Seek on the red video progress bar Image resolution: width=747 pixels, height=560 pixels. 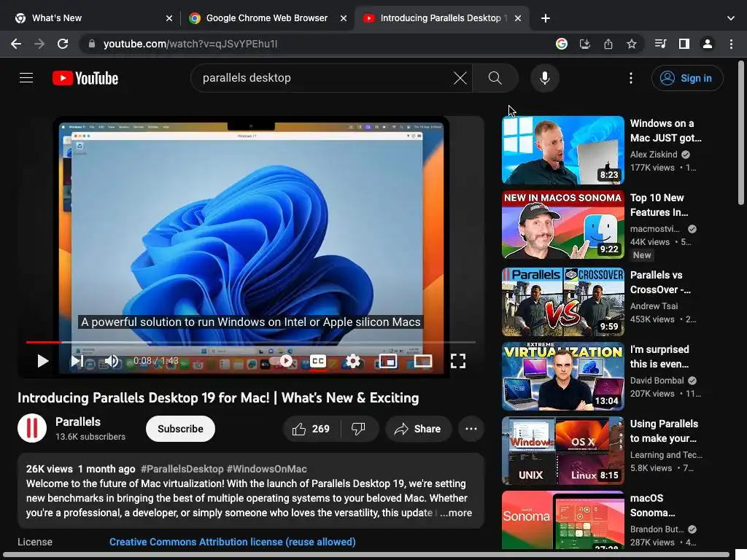tap(251, 342)
